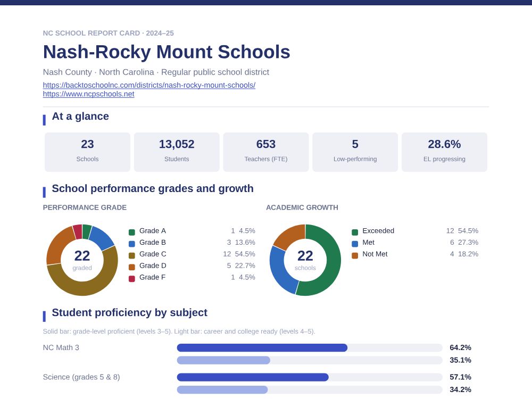Click the performance grade donut chart
This screenshot has width=532, height=399.
point(82,260)
